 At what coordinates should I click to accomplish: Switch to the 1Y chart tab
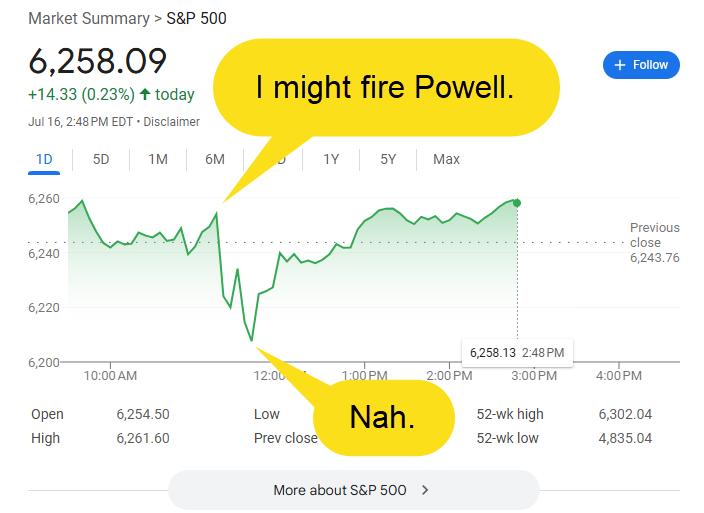pos(331,159)
